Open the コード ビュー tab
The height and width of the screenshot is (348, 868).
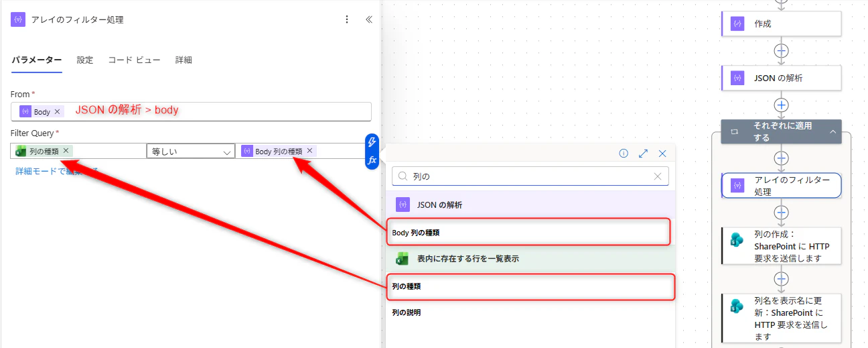pos(135,60)
